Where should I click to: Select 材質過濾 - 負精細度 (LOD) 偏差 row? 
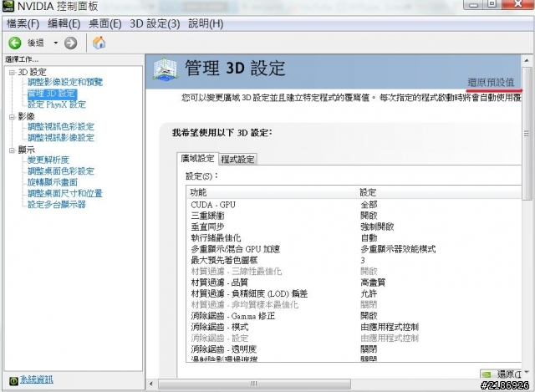coord(354,293)
